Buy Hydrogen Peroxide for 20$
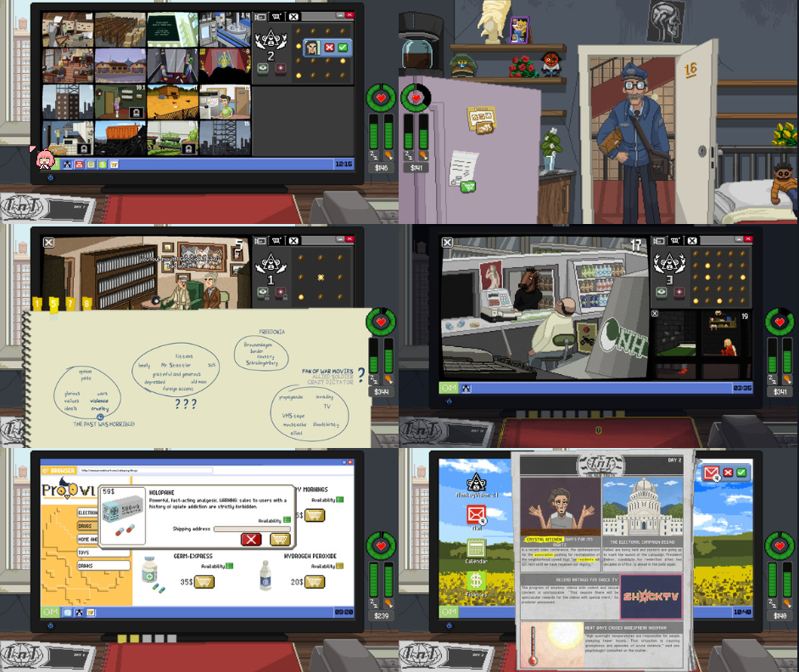Screen dimensions: 799x672 coord(315,582)
